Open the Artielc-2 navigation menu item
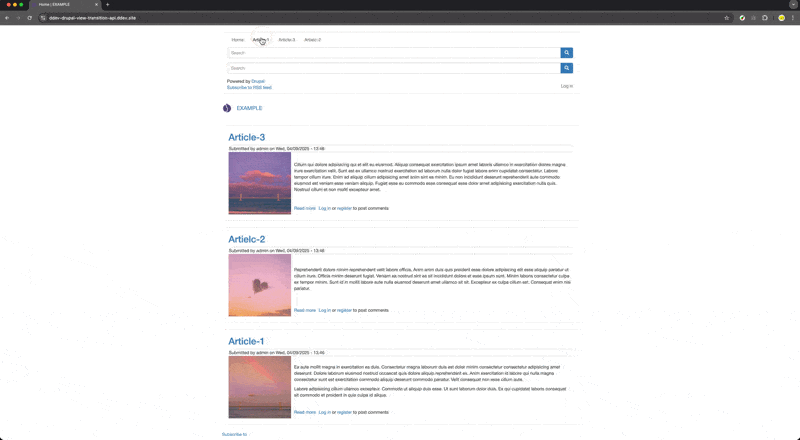The image size is (800, 440). [x=313, y=40]
